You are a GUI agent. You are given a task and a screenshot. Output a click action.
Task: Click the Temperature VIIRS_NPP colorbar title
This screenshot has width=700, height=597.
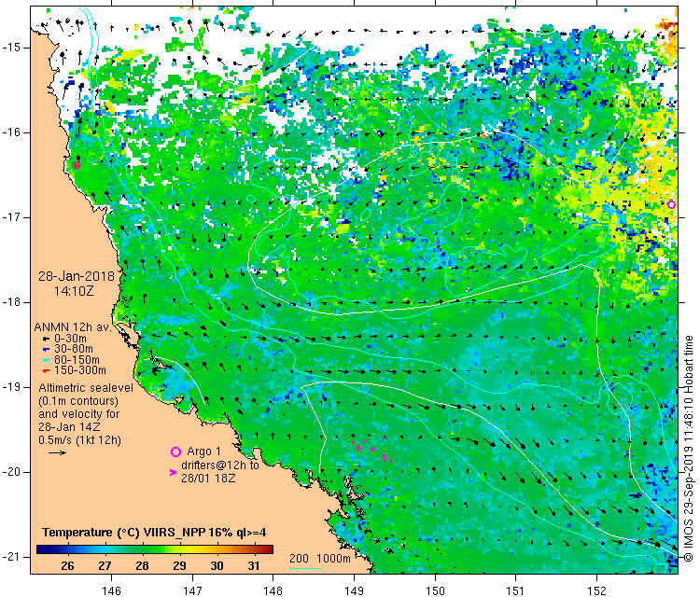154,533
